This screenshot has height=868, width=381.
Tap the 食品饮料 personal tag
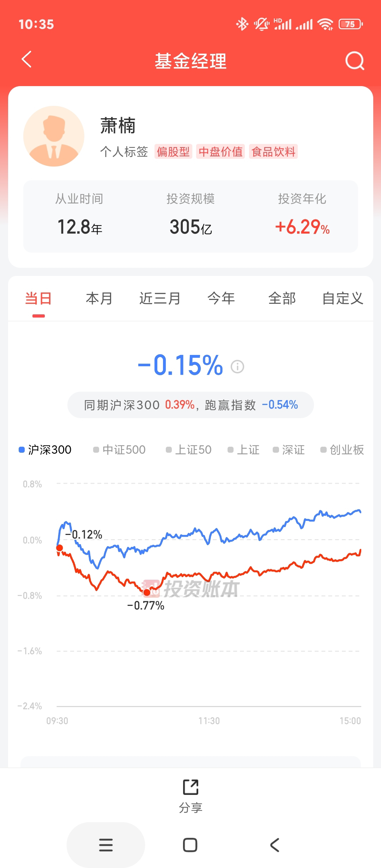(273, 152)
